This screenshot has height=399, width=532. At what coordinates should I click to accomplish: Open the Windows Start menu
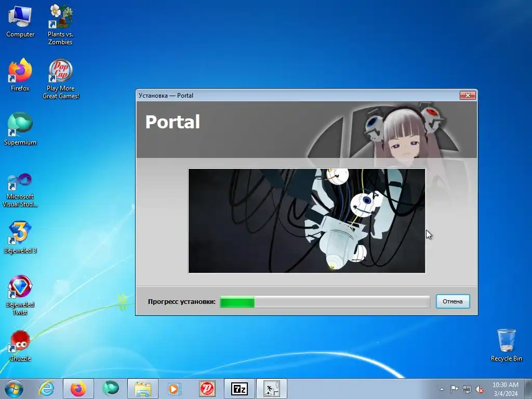coord(14,389)
